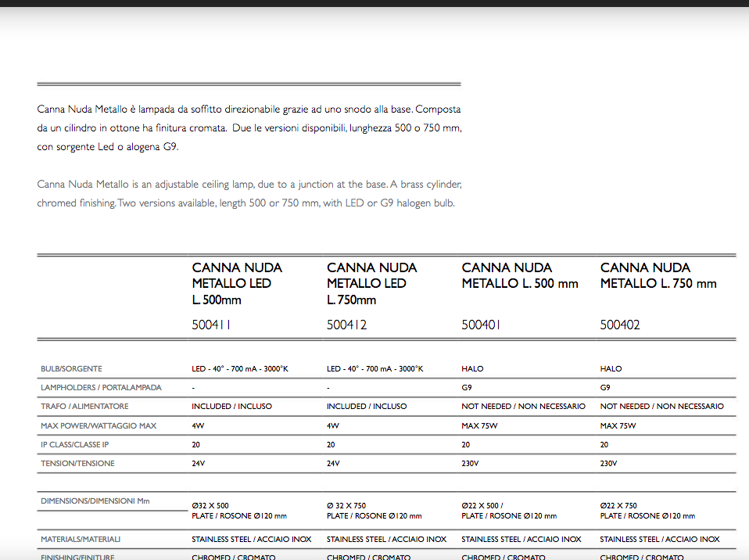749x560 pixels.
Task: Click the English description paragraph
Action: click(x=250, y=194)
